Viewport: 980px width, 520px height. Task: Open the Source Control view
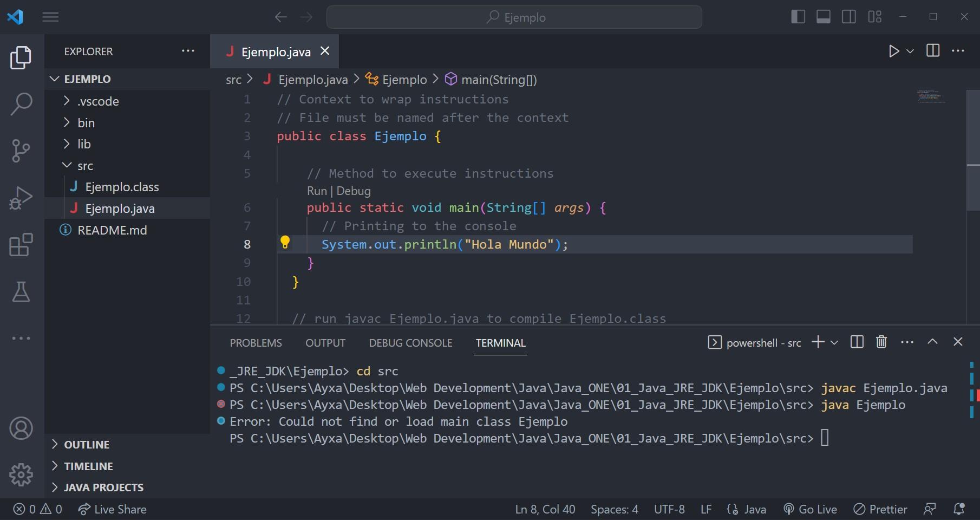pyautogui.click(x=21, y=151)
